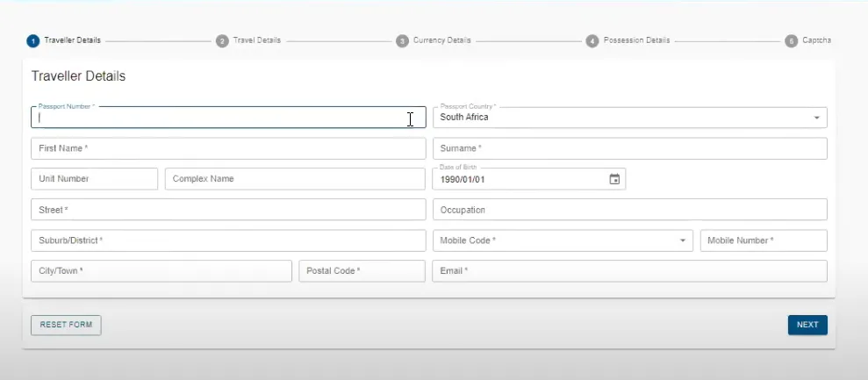Viewport: 868px width, 380px height.
Task: Click step 2 circle for Travel Details
Action: pyautogui.click(x=222, y=41)
